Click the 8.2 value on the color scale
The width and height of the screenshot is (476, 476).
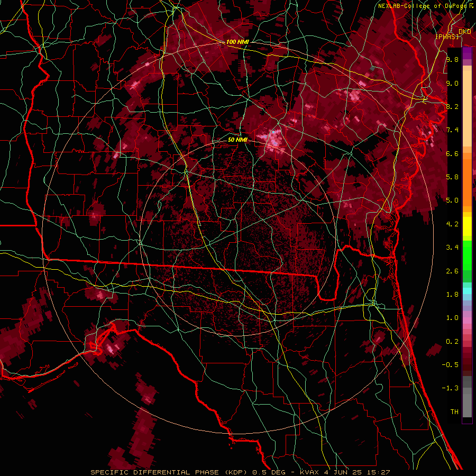point(452,106)
